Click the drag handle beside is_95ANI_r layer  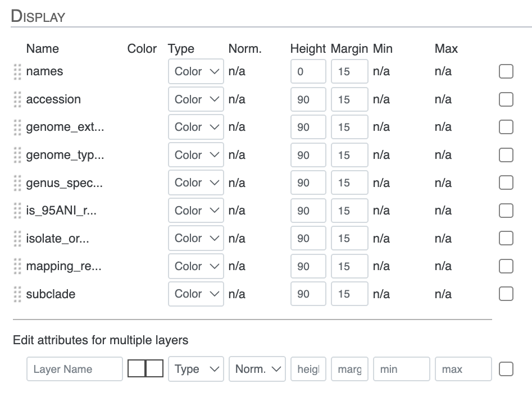click(17, 211)
